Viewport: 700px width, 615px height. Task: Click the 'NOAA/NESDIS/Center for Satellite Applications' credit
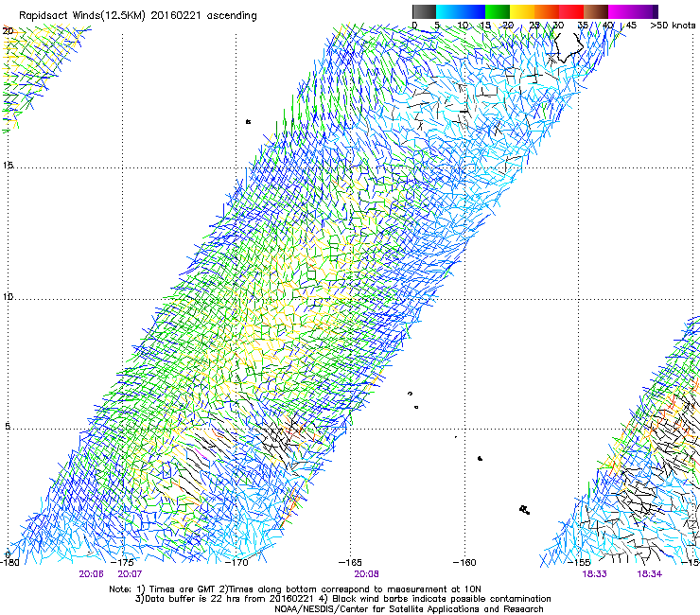(x=409, y=609)
